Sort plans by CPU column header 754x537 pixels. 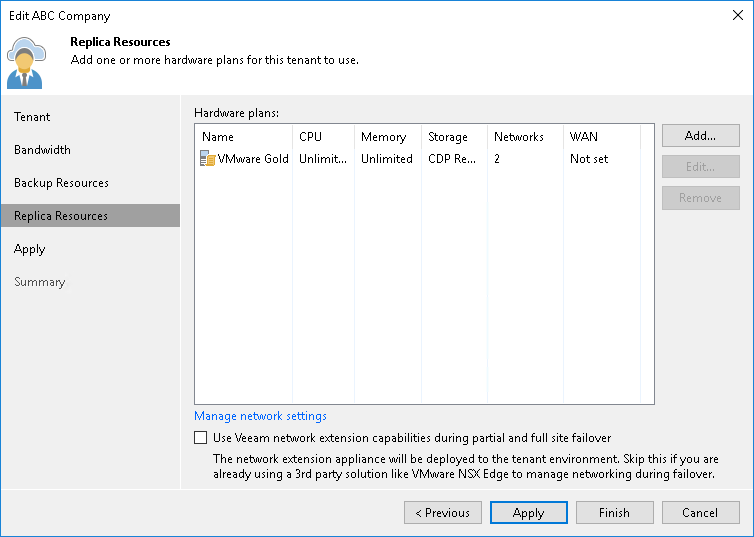point(310,137)
